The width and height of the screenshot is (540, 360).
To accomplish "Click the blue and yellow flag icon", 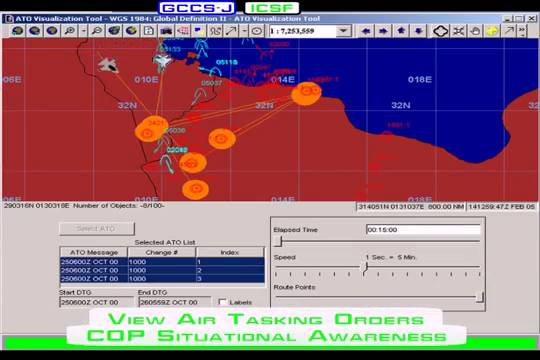I will pos(199,31).
